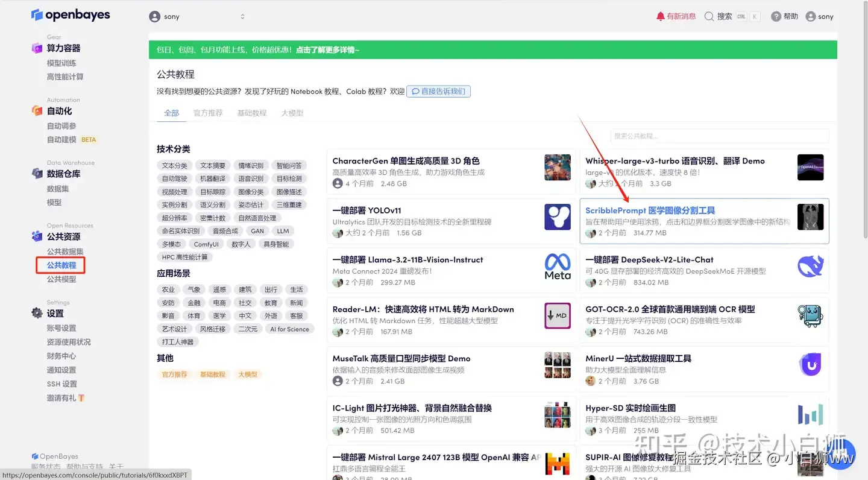Click the 搜索 text in the top bar
Image resolution: width=868 pixels, height=480 pixels.
[x=725, y=16]
